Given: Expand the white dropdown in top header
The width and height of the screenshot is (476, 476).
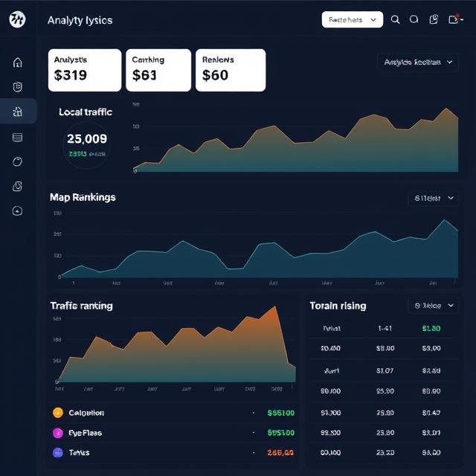Looking at the screenshot, I should pos(352,20).
